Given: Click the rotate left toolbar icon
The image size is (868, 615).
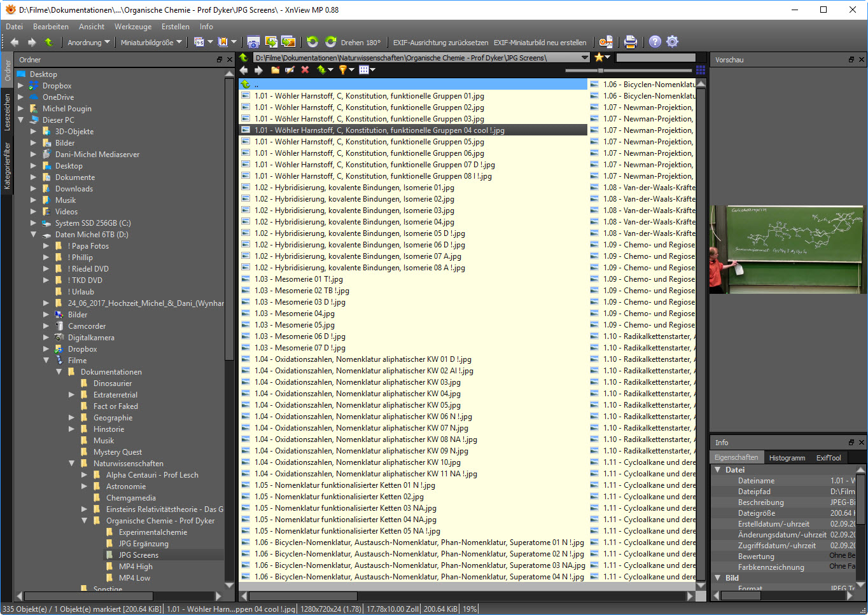Looking at the screenshot, I should 312,42.
